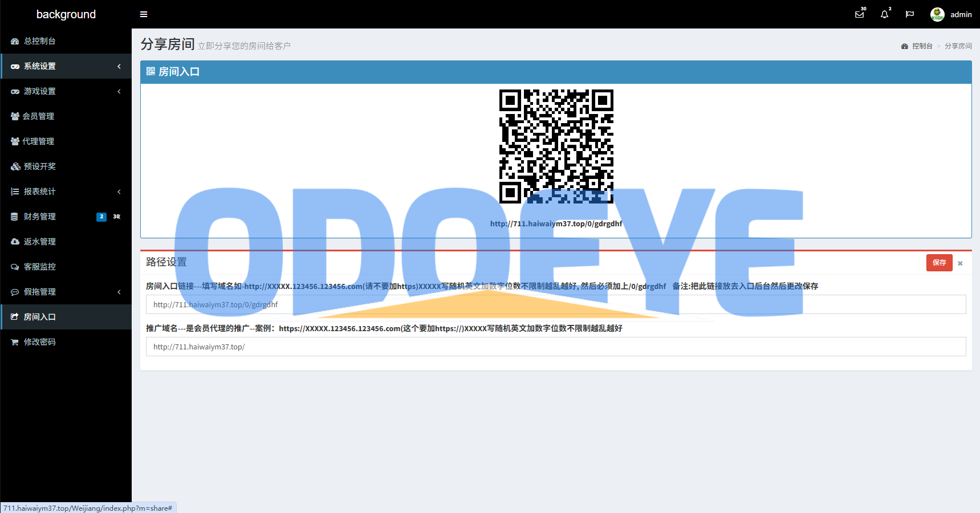Open 会员管理 in the sidebar
980x513 pixels.
(66, 116)
